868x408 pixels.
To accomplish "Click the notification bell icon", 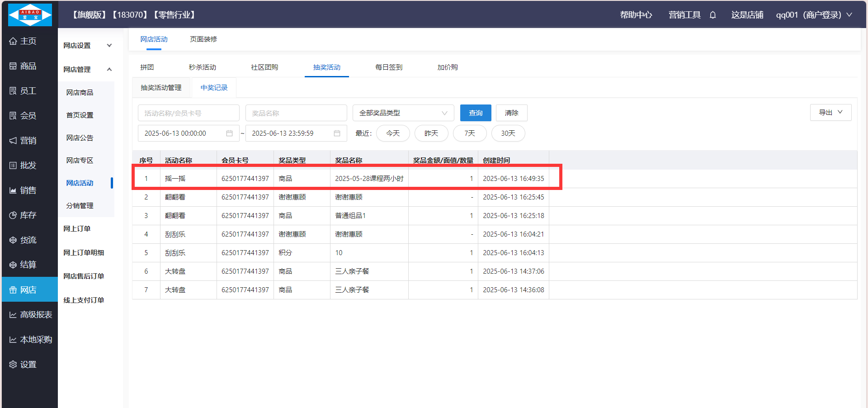I will point(713,15).
